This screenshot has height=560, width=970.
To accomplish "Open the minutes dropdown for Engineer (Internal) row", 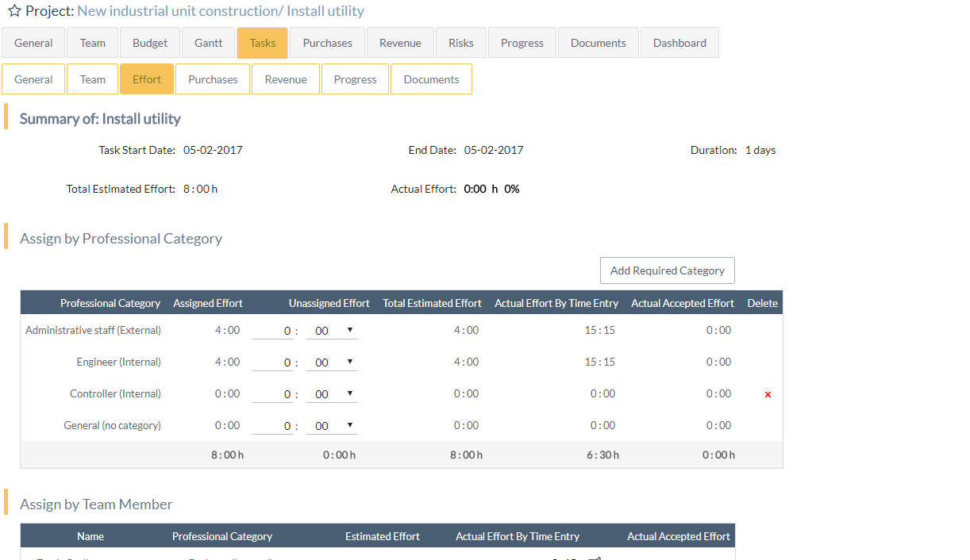I will tap(331, 362).
